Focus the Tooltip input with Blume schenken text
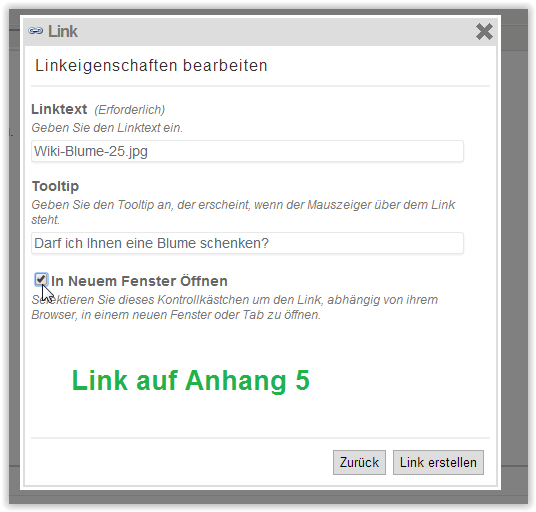 247,243
